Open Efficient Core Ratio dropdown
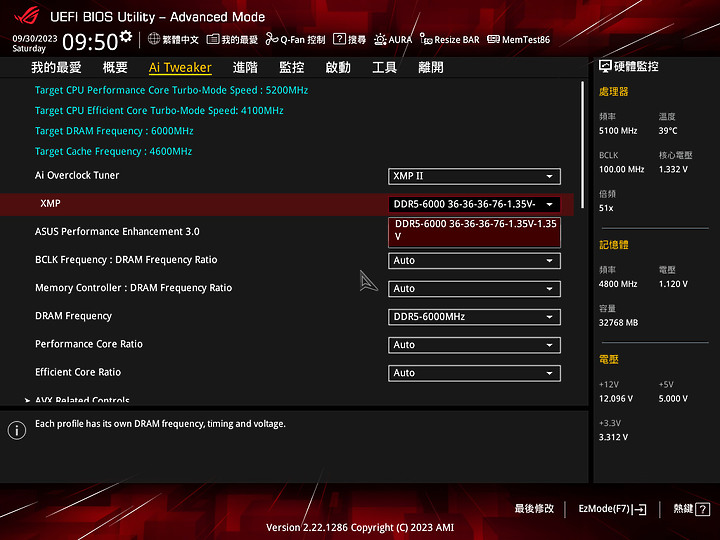720x540 pixels. pyautogui.click(x=474, y=373)
